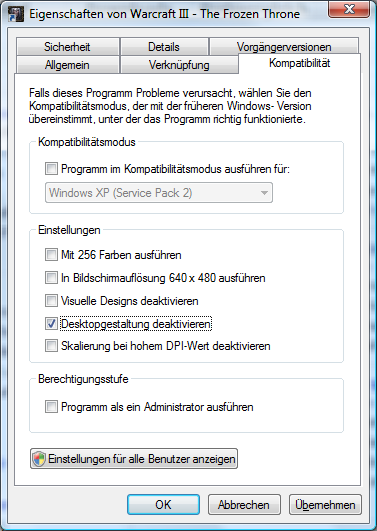Toggle 'Mit 256 Farben ausführen' checkbox

(51, 254)
